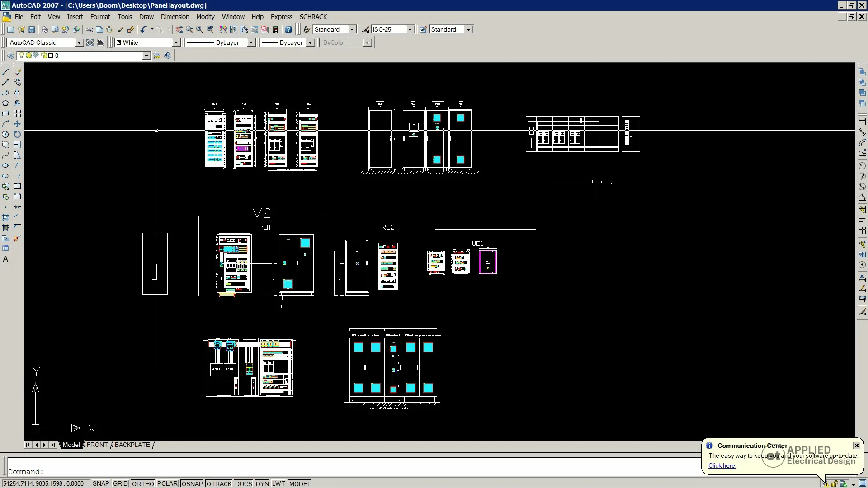The height and width of the screenshot is (488, 868).
Task: Click the Rotate modify tool
Action: click(17, 134)
